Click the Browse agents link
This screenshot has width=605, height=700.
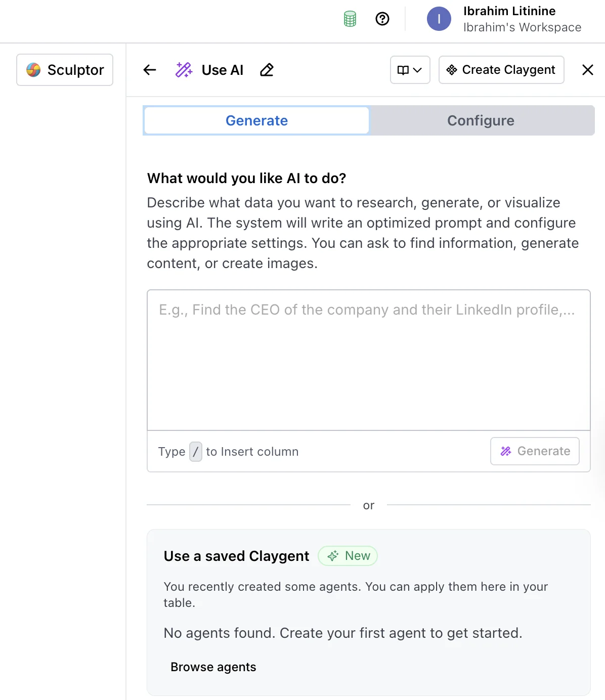point(213,667)
